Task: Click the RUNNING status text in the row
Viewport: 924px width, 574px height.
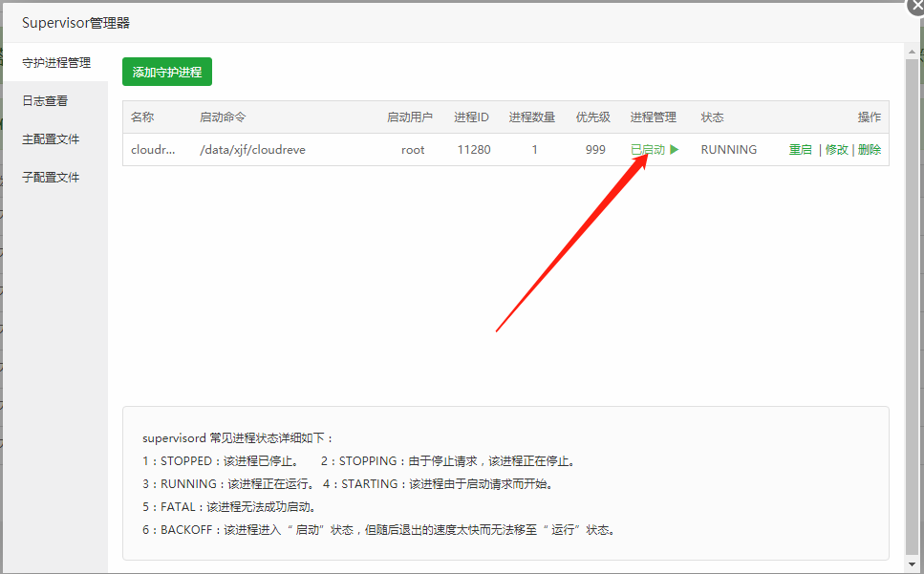Action: [729, 150]
